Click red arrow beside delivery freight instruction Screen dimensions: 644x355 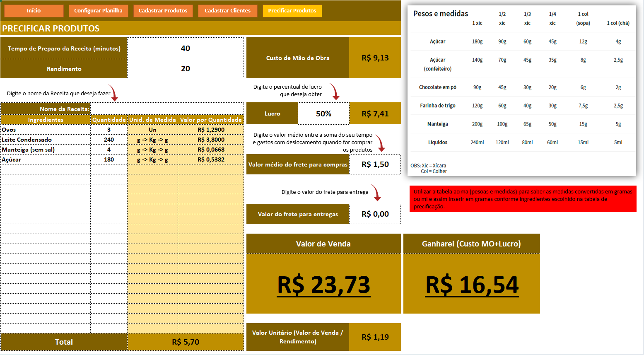(376, 193)
